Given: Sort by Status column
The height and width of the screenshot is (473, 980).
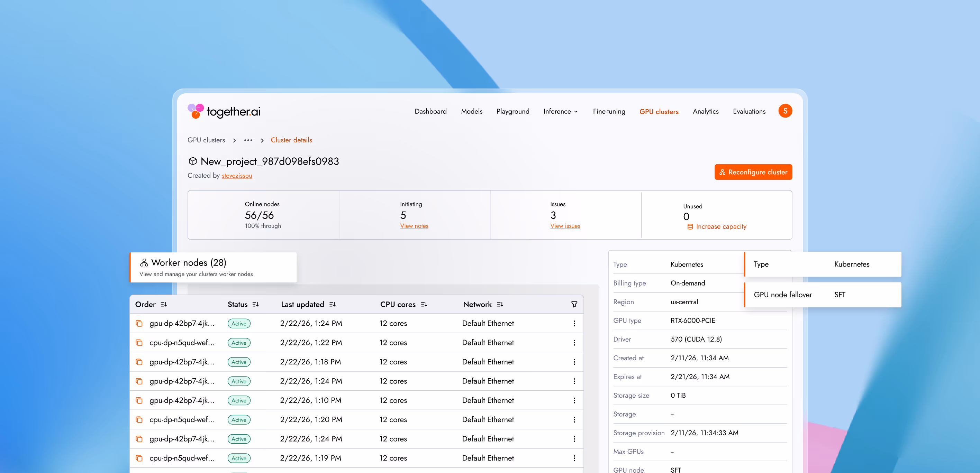Looking at the screenshot, I should [x=256, y=305].
